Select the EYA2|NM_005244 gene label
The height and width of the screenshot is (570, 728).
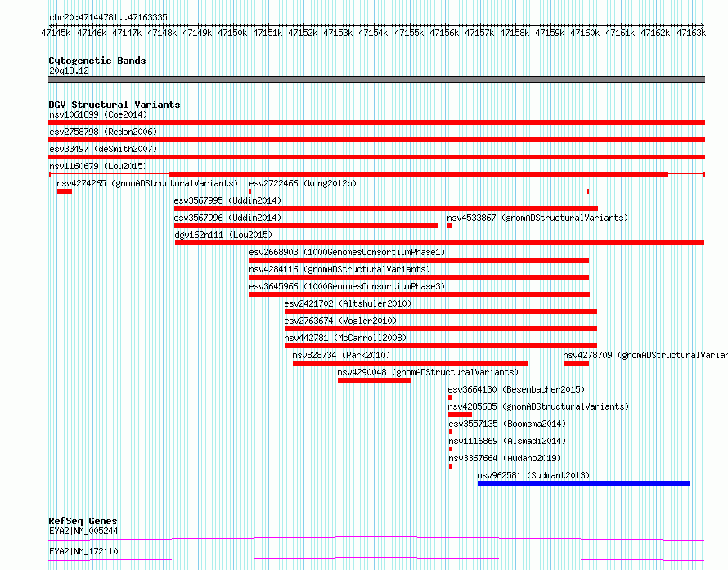[x=83, y=531]
